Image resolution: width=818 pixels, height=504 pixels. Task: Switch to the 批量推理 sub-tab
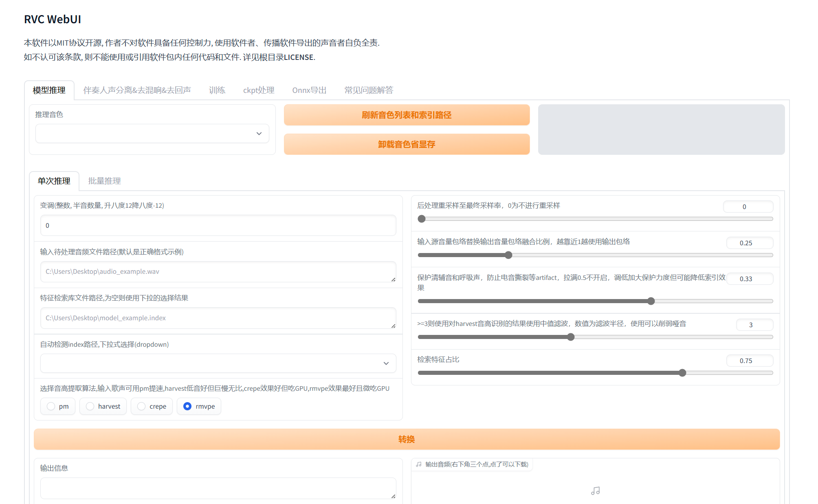105,181
